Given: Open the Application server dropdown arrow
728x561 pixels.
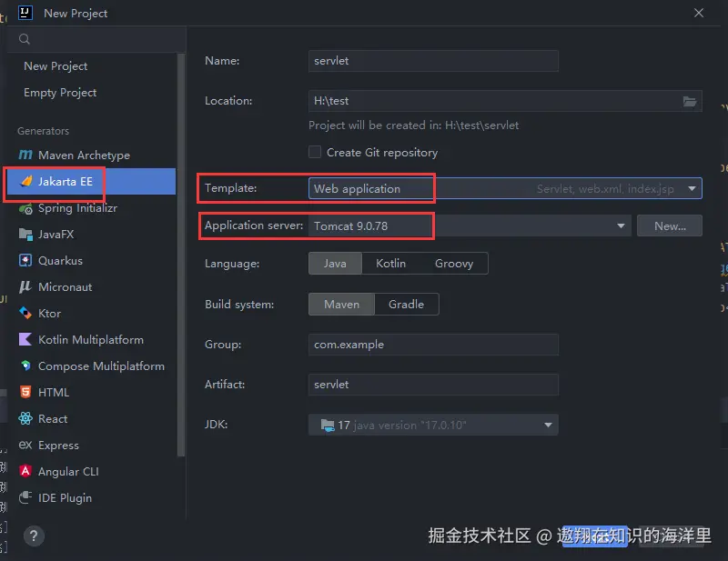Looking at the screenshot, I should pyautogui.click(x=621, y=226).
